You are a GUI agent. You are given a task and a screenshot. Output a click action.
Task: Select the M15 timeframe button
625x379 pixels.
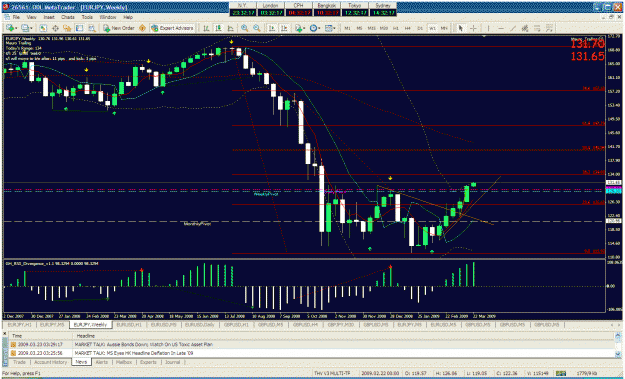tap(371, 28)
